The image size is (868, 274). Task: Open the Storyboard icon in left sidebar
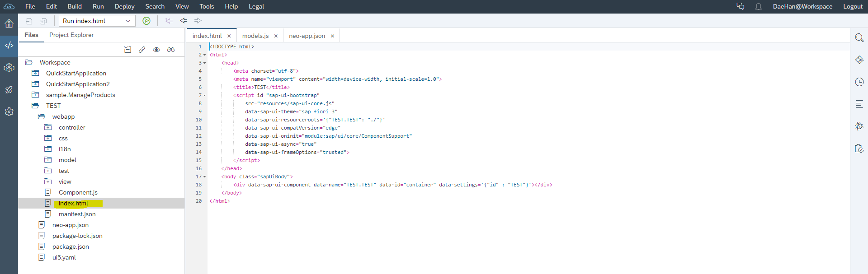coord(9,68)
